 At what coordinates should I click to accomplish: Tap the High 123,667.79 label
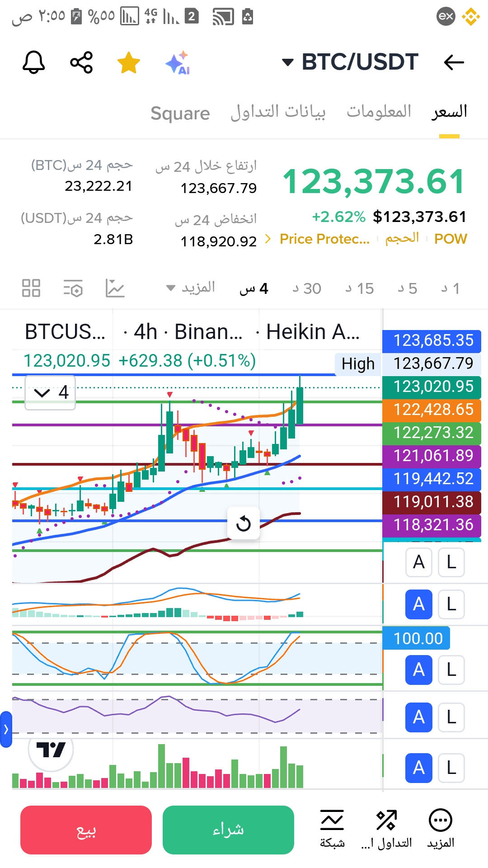click(x=408, y=364)
